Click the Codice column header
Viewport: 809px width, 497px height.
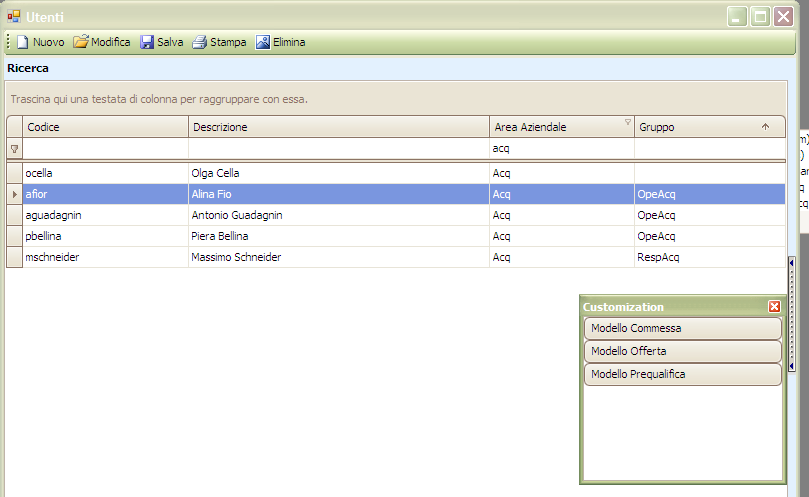click(x=105, y=127)
